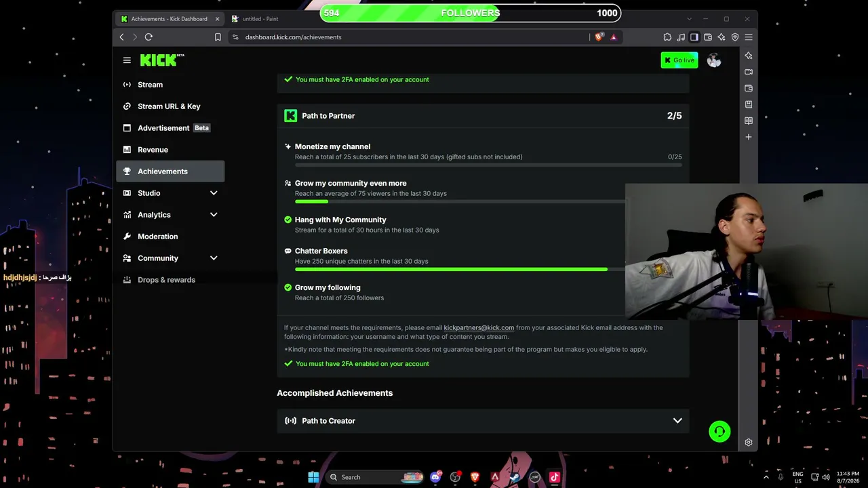Screen dimensions: 868x488
Task: Reload the current page
Action: pos(149,37)
